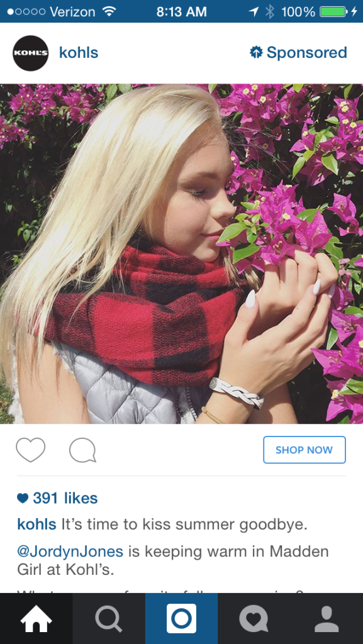The height and width of the screenshot is (644, 363).
Task: Go to the Home feed tab
Action: click(36, 619)
